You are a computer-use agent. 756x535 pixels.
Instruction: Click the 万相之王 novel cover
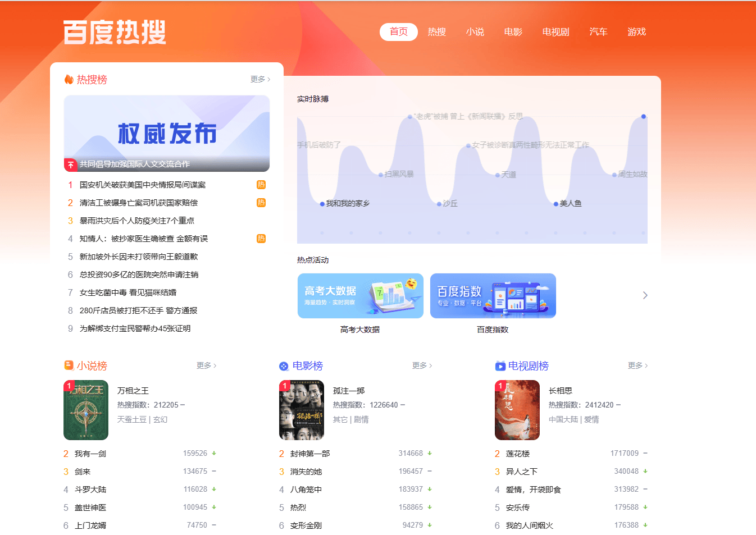click(x=86, y=410)
